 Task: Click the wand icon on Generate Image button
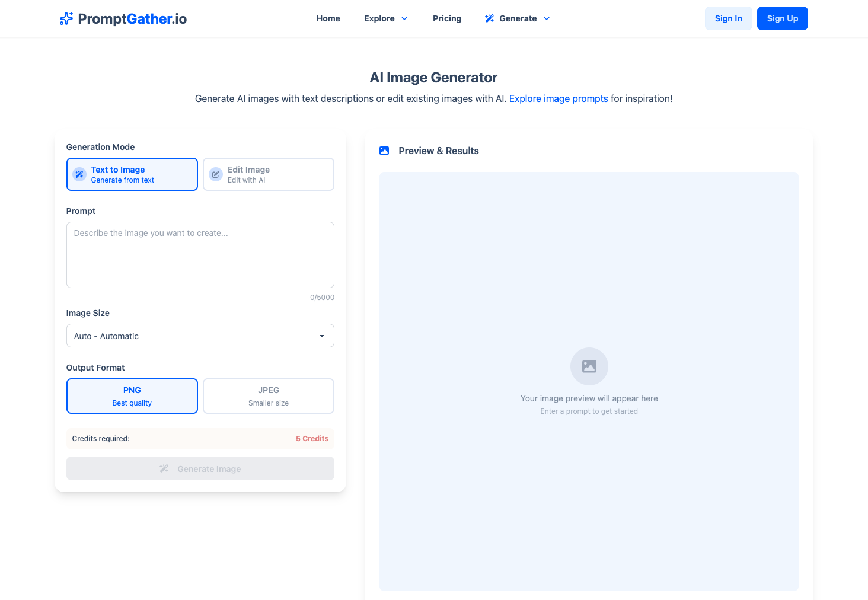pos(164,469)
